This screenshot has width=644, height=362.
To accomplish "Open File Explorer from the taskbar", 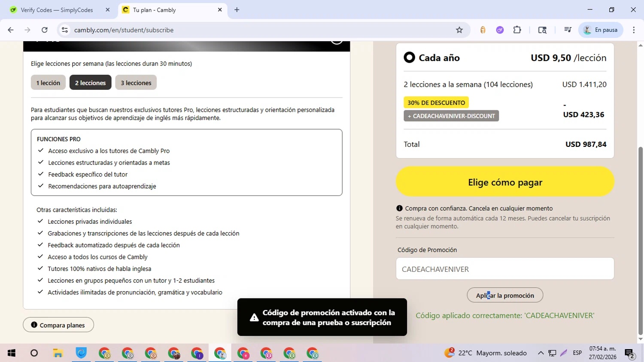I will (58, 353).
